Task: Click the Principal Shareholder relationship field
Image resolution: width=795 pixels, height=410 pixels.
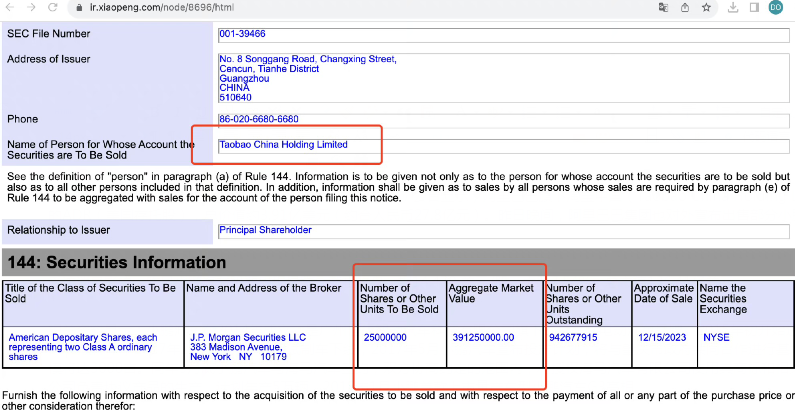Action: tap(503, 231)
